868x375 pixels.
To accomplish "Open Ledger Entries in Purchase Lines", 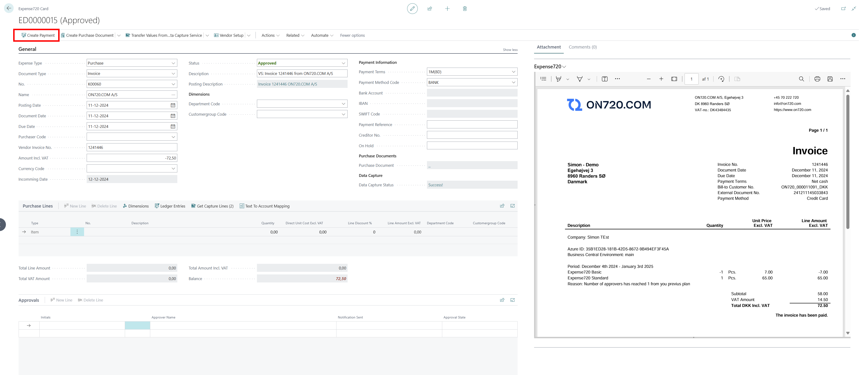I will (170, 206).
